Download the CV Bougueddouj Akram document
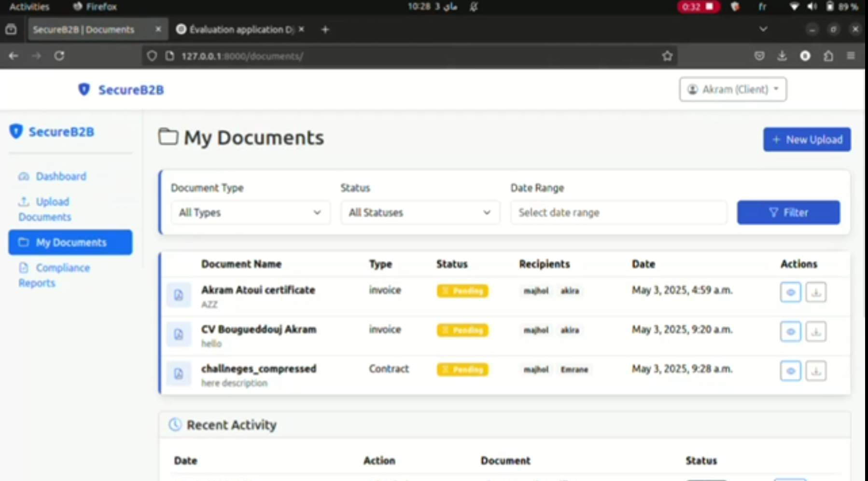Screen dimensions: 868x481 point(816,331)
